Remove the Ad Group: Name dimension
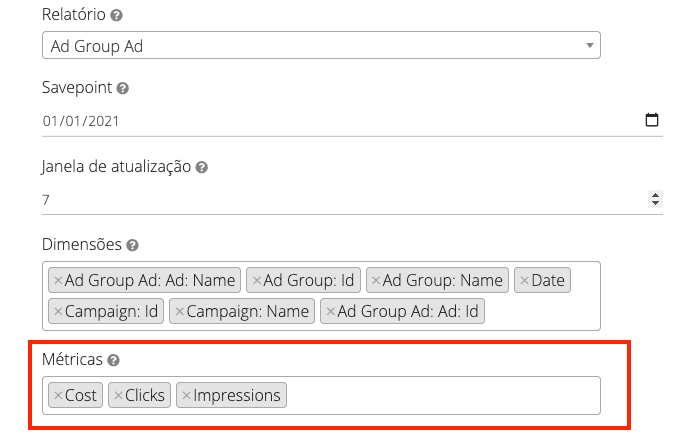The image size is (700, 437). click(375, 281)
